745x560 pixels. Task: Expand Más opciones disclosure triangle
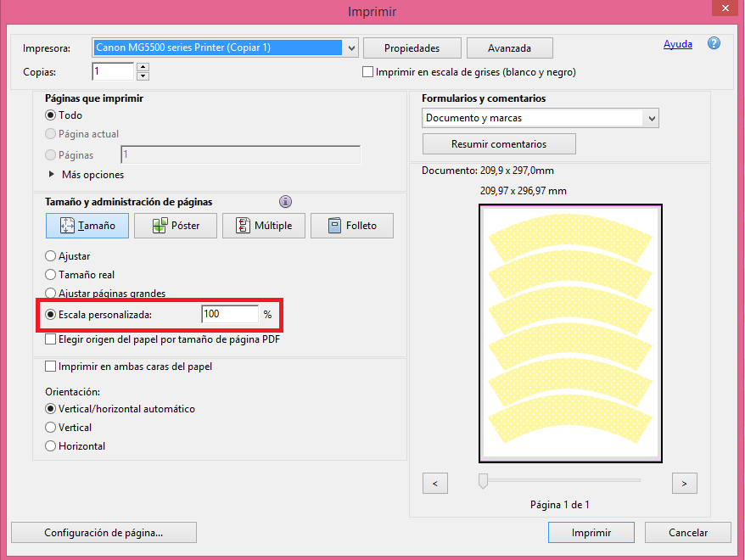point(51,174)
